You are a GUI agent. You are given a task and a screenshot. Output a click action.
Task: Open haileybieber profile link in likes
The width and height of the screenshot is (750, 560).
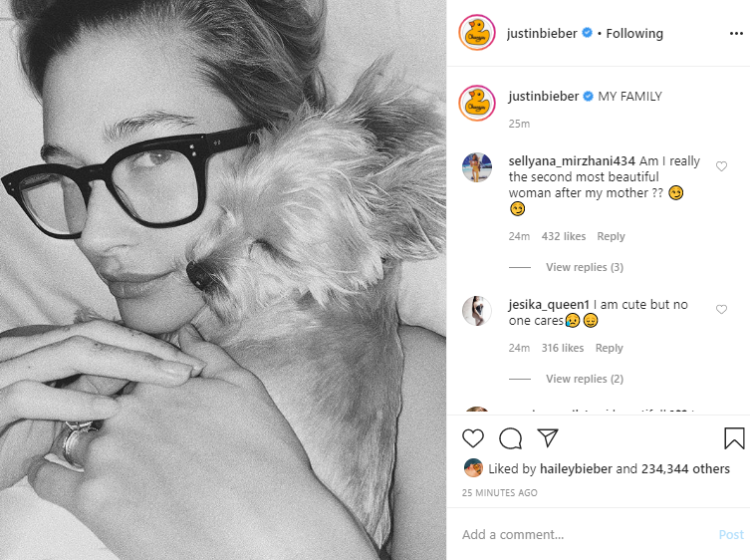click(576, 468)
